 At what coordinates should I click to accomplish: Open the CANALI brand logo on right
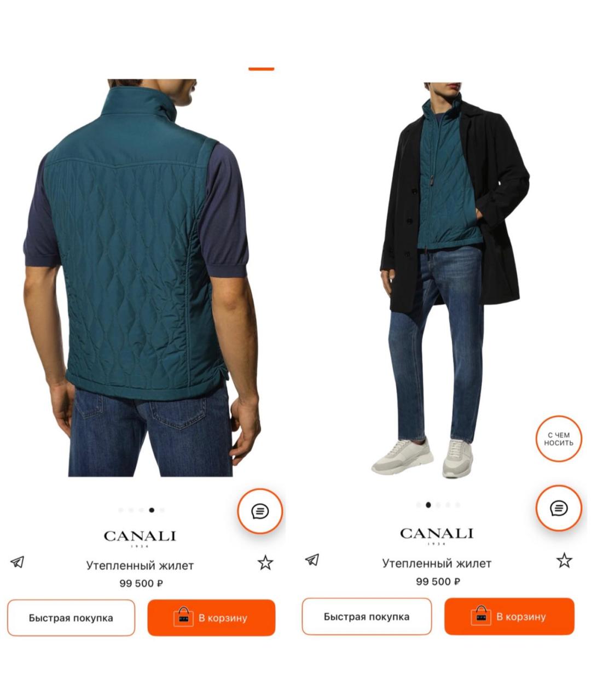click(437, 536)
